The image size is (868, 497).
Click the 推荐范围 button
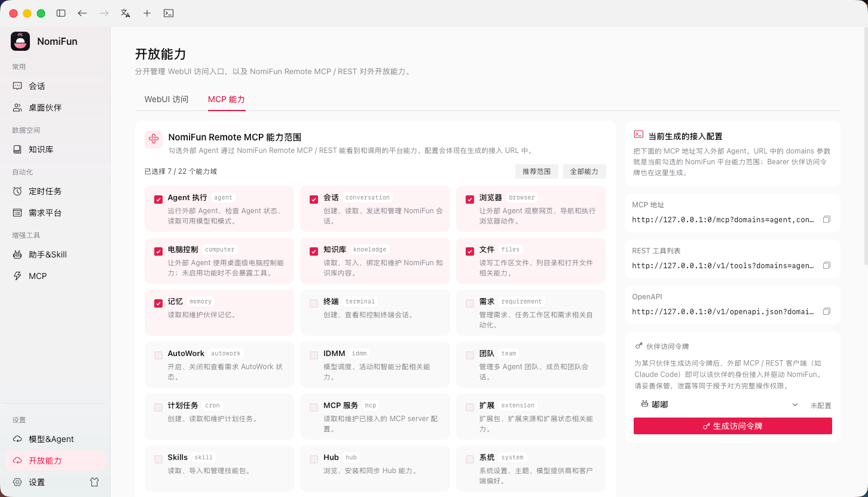[x=537, y=171]
